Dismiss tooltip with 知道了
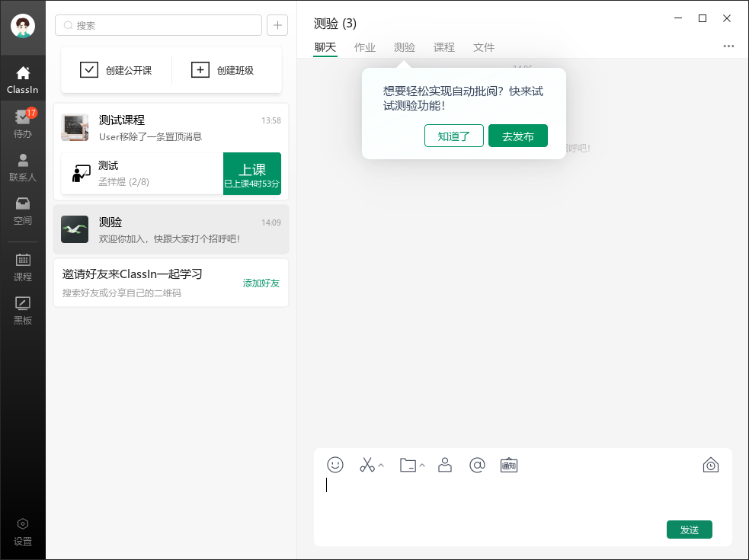749x560 pixels. click(x=454, y=136)
